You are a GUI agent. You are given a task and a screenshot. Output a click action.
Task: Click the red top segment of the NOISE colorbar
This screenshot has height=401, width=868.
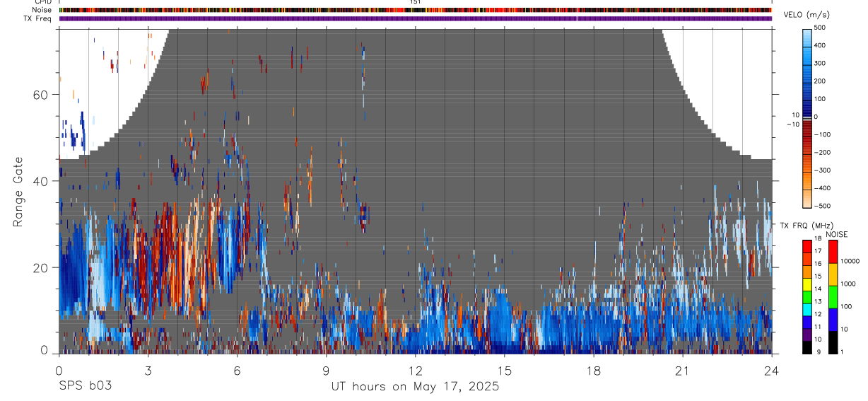pos(833,251)
